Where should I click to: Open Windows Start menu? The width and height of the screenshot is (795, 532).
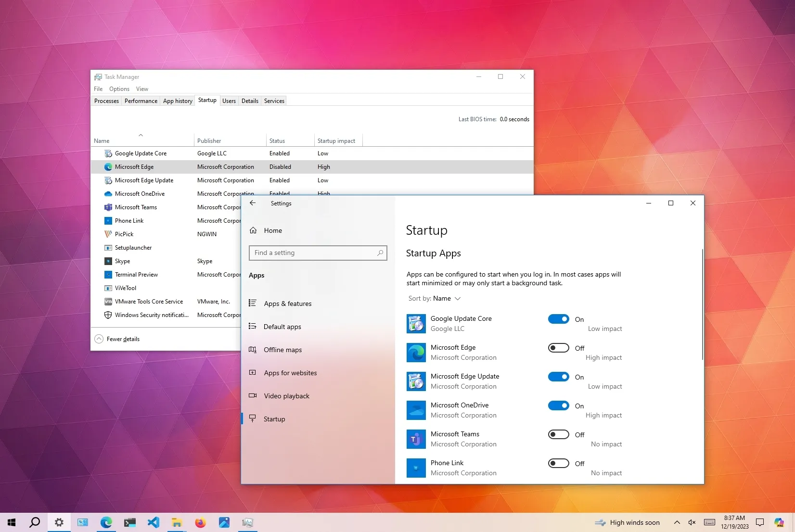point(12,522)
